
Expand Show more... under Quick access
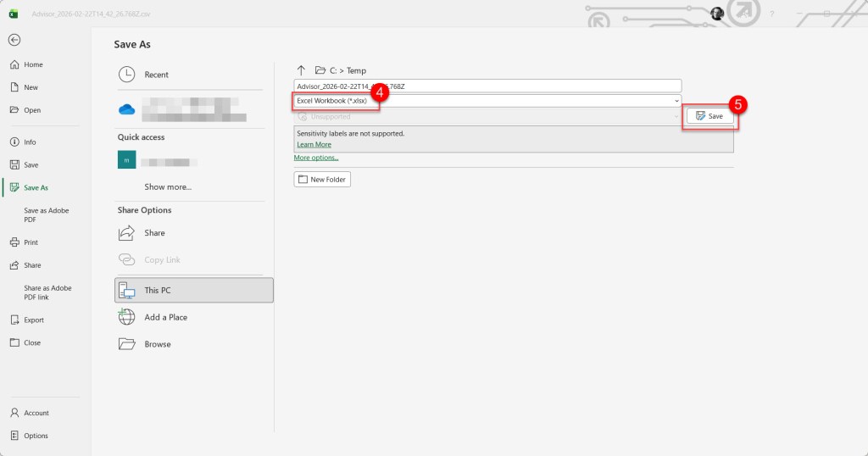point(168,187)
